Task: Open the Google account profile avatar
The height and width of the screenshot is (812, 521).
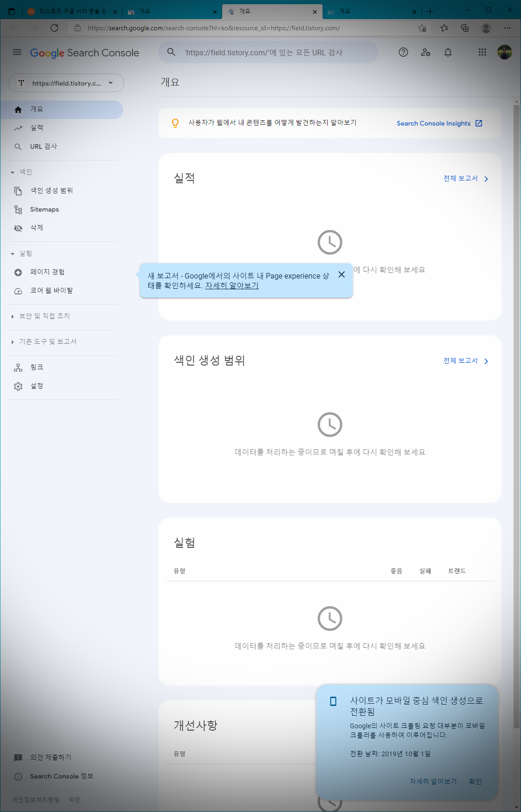Action: (x=505, y=53)
